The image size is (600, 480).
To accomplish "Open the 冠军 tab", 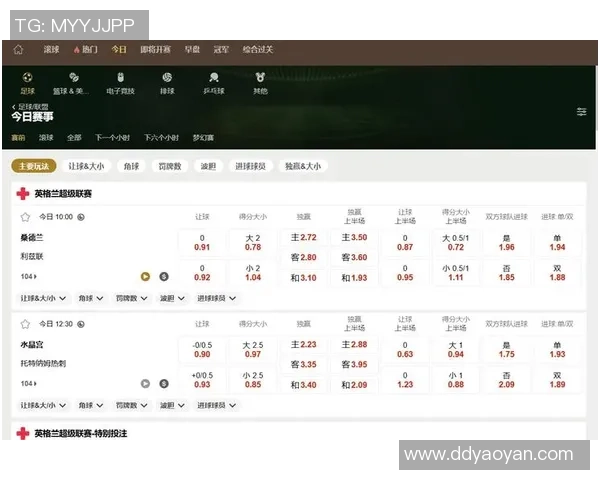I will [x=221, y=49].
